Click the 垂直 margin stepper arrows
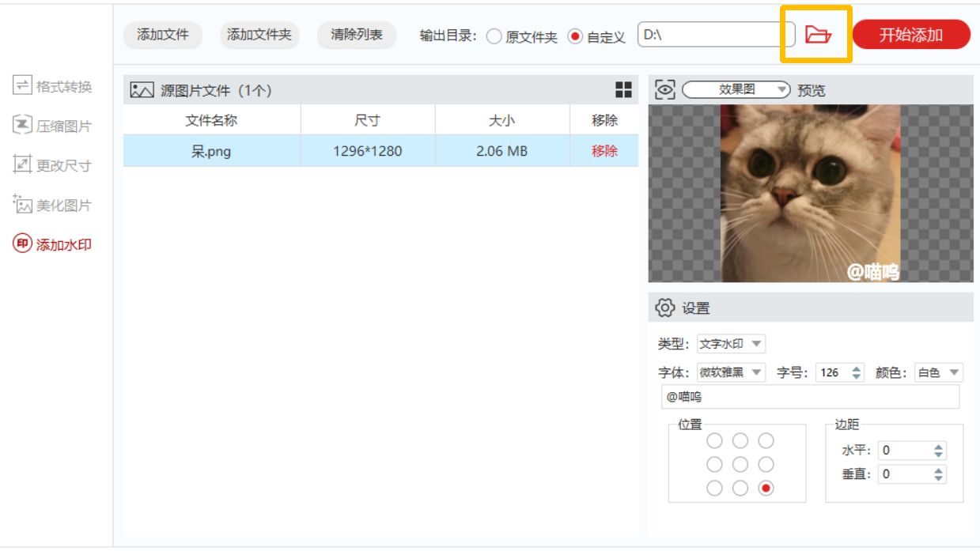Viewport: 980px width, 551px height. [938, 474]
